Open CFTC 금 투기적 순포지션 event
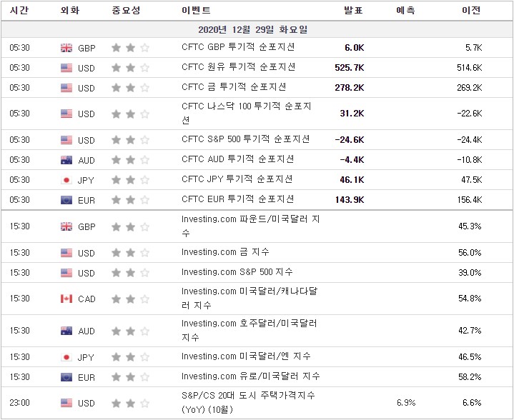The width and height of the screenshot is (514, 420). (x=234, y=87)
